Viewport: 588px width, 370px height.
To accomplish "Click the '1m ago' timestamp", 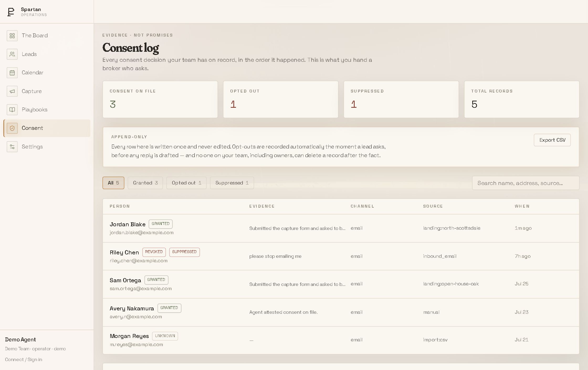I will click(523, 228).
